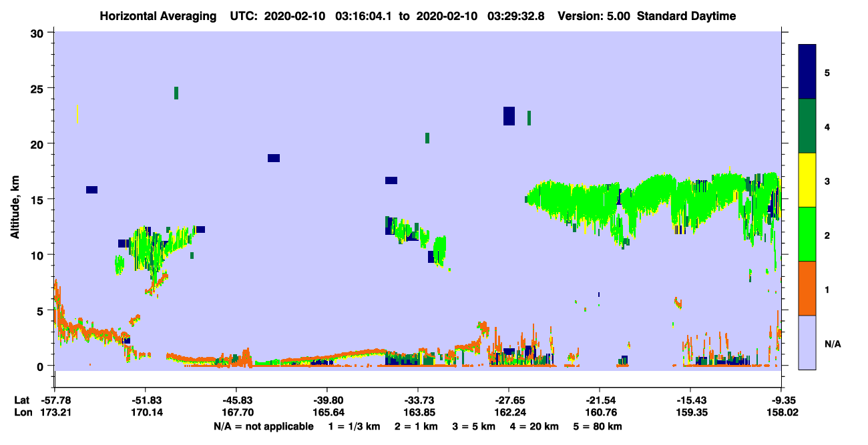Click the 'Version: 5.00' label
This screenshot has width=868, height=445.
(595, 16)
